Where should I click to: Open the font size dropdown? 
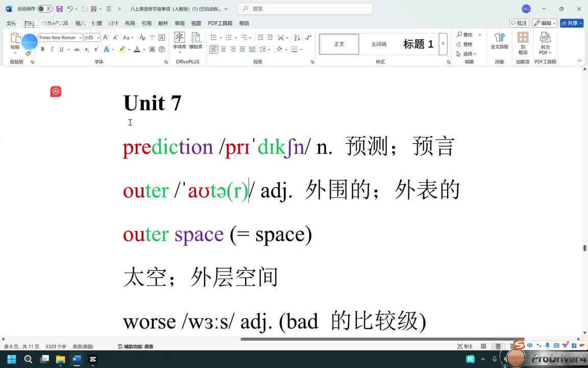98,37
